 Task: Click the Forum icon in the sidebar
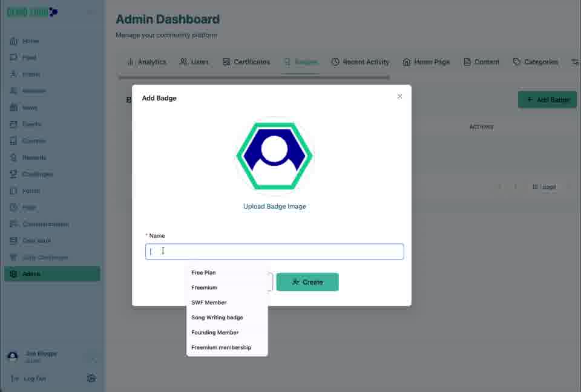[13, 191]
